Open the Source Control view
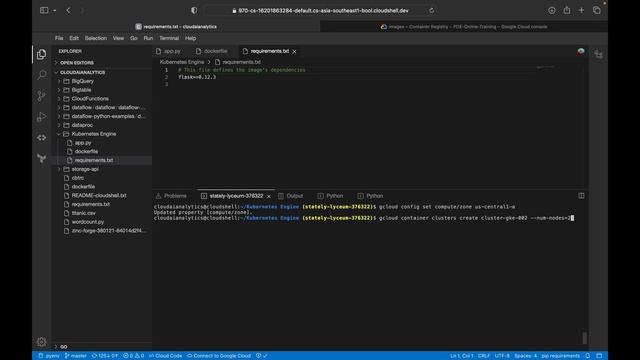Image resolution: width=640 pixels, height=360 pixels. point(41,96)
